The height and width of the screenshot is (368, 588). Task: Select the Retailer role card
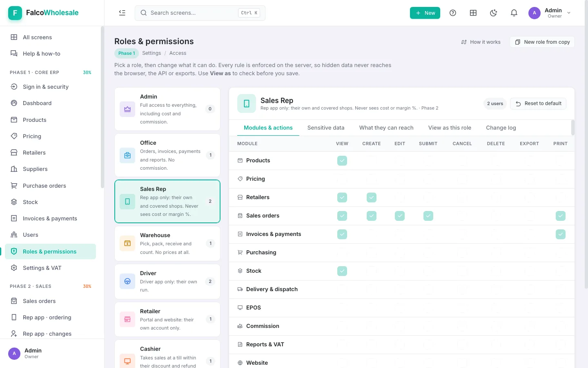(167, 319)
